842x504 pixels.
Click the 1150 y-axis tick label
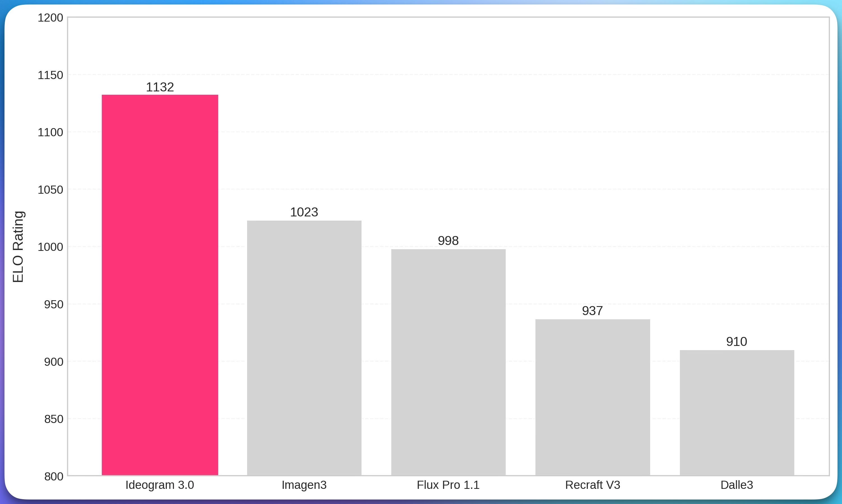(50, 75)
